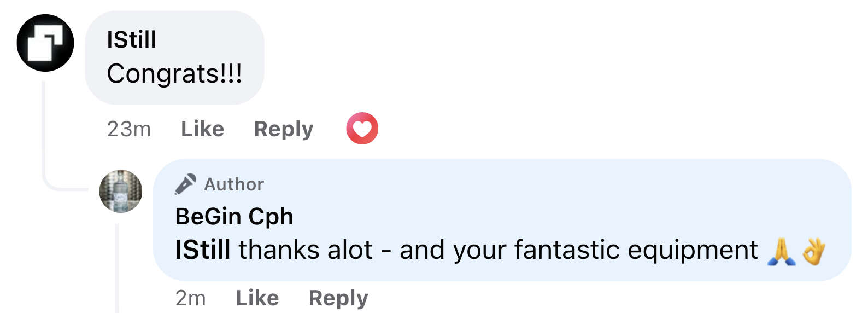Click the Author microphone badge icon

pos(185,184)
